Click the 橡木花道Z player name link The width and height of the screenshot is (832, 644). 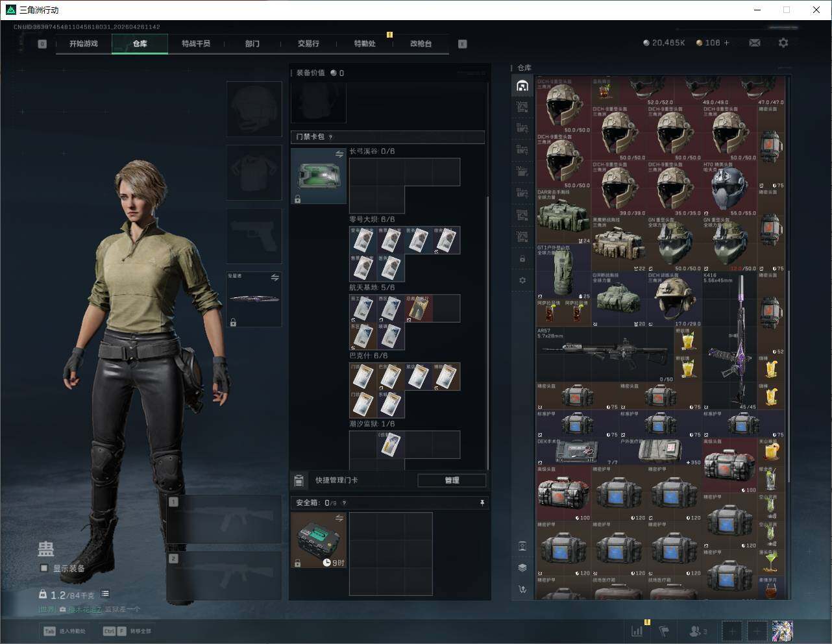tap(84, 610)
